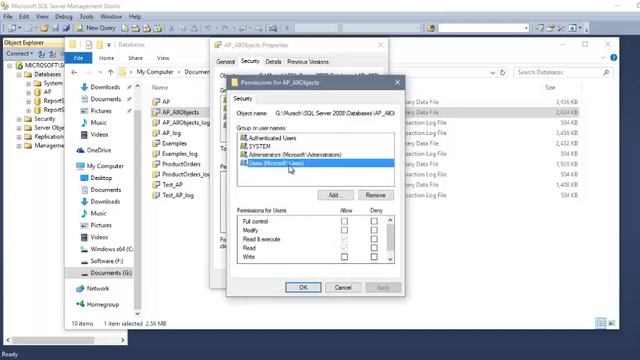Open Previous Versions tab
Image resolution: width=640 pixels, height=360 pixels.
pos(308,62)
